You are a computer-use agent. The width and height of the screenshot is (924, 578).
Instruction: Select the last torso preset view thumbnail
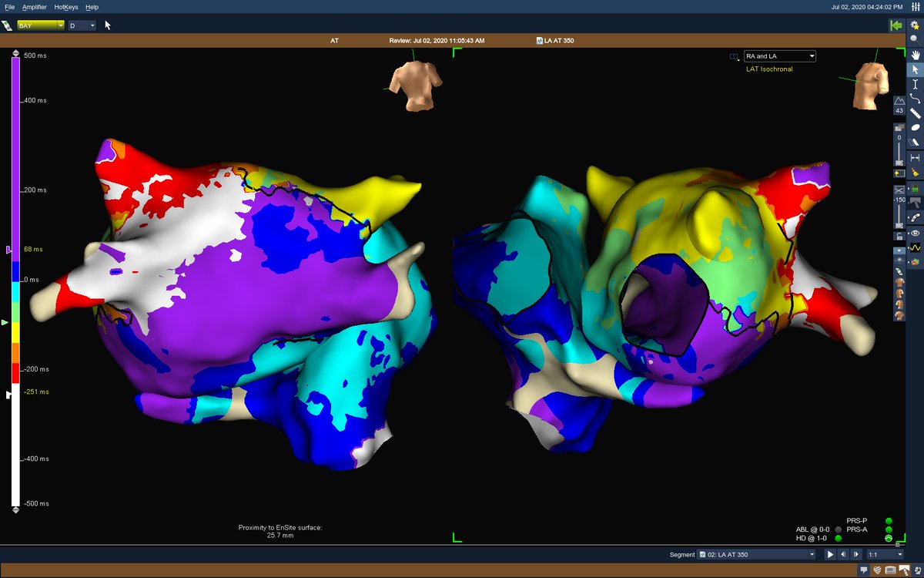899,315
